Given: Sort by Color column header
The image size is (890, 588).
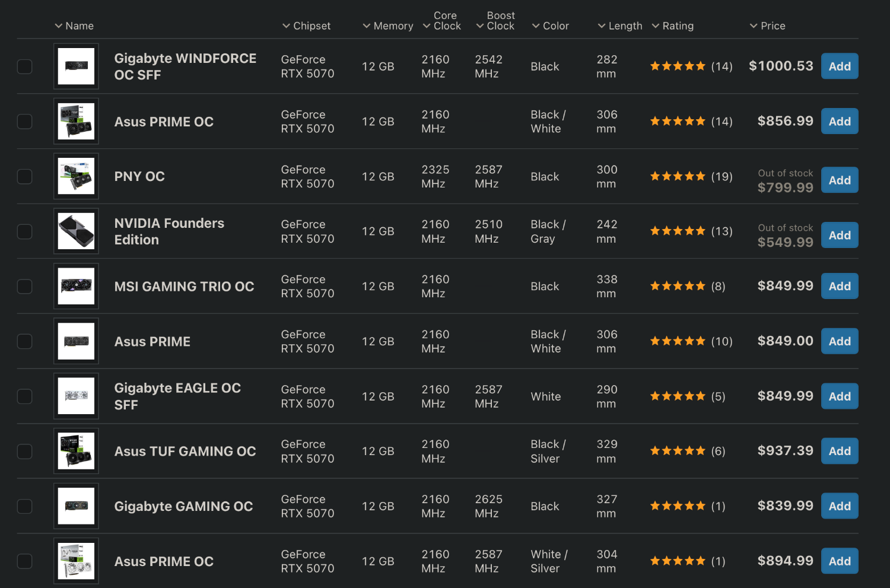Looking at the screenshot, I should [x=550, y=26].
